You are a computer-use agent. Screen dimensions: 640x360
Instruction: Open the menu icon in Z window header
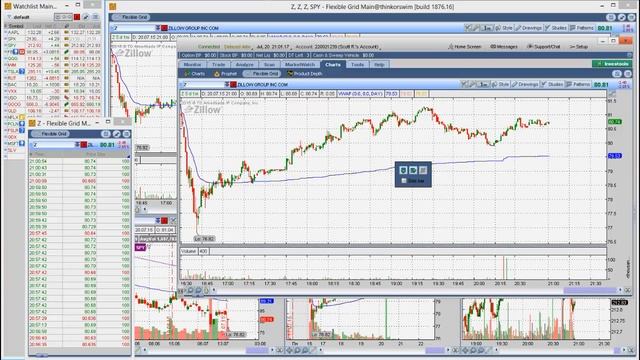point(127,134)
